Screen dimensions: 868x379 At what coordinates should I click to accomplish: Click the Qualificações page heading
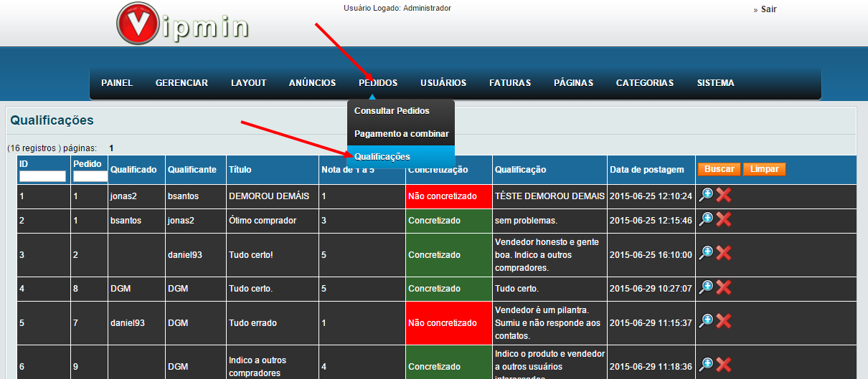point(51,120)
